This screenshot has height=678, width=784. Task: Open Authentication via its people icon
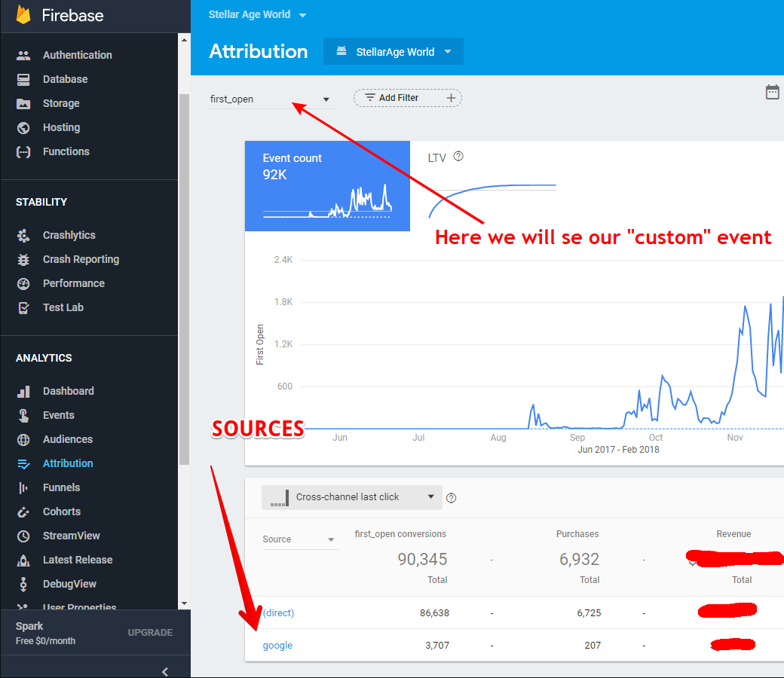pos(23,55)
